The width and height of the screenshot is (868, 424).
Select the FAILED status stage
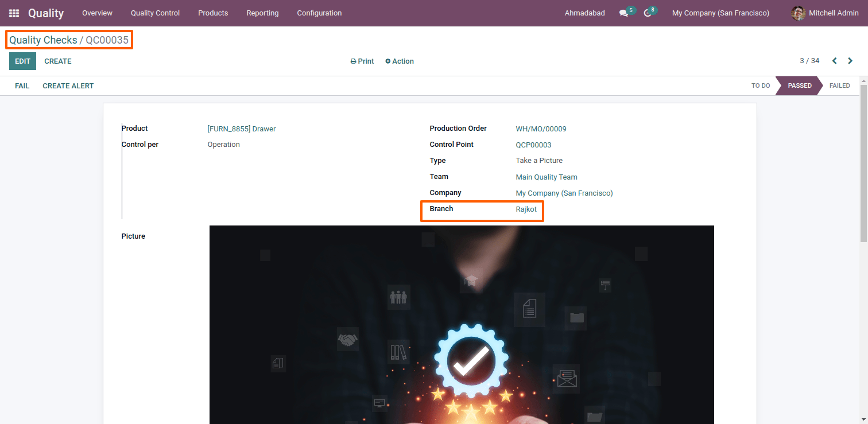pyautogui.click(x=839, y=86)
